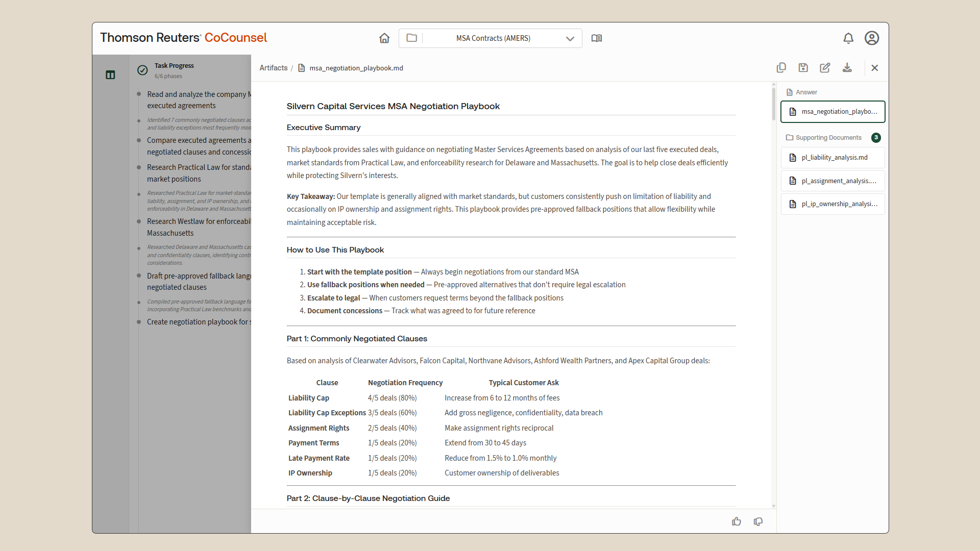Image resolution: width=980 pixels, height=551 pixels.
Task: Open notifications bell
Action: coord(848,38)
